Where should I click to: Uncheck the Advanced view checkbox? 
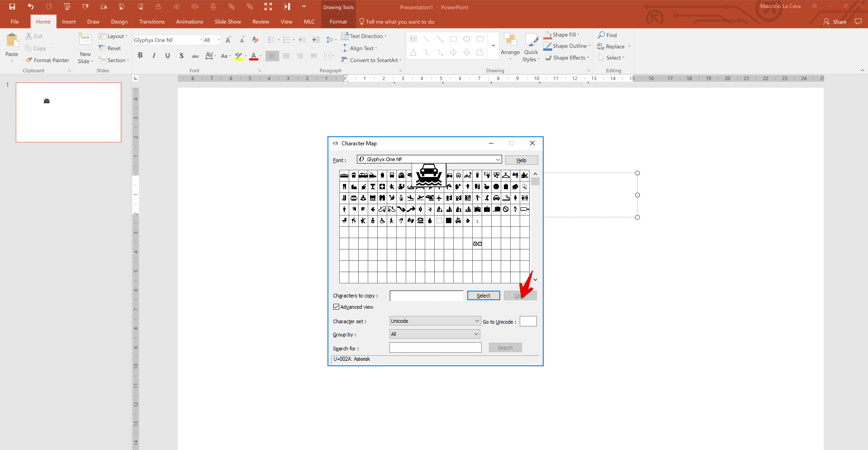(x=336, y=306)
